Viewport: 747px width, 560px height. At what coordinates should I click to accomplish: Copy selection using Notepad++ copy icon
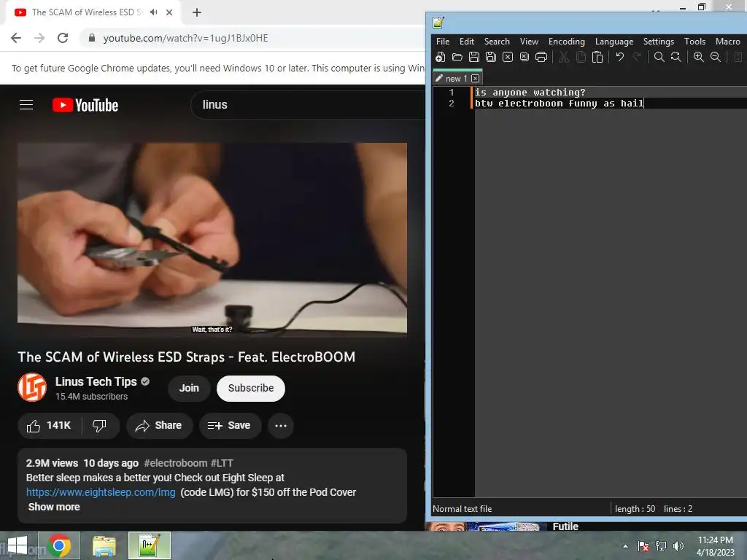[581, 57]
